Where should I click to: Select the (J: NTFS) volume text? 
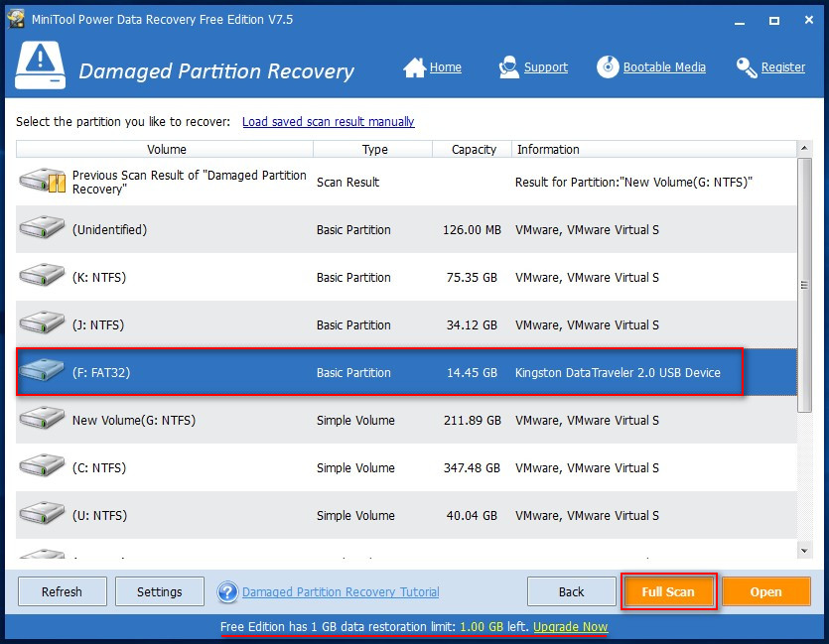[x=98, y=324]
